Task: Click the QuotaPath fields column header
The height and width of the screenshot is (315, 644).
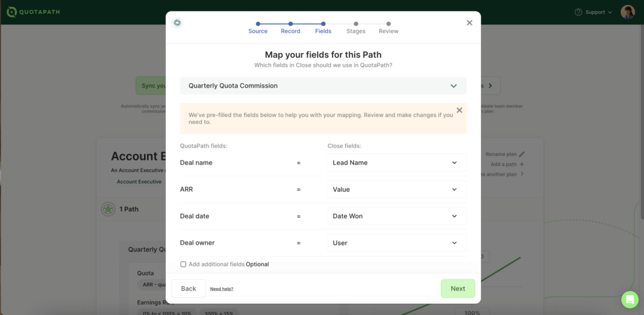Action: coord(204,146)
